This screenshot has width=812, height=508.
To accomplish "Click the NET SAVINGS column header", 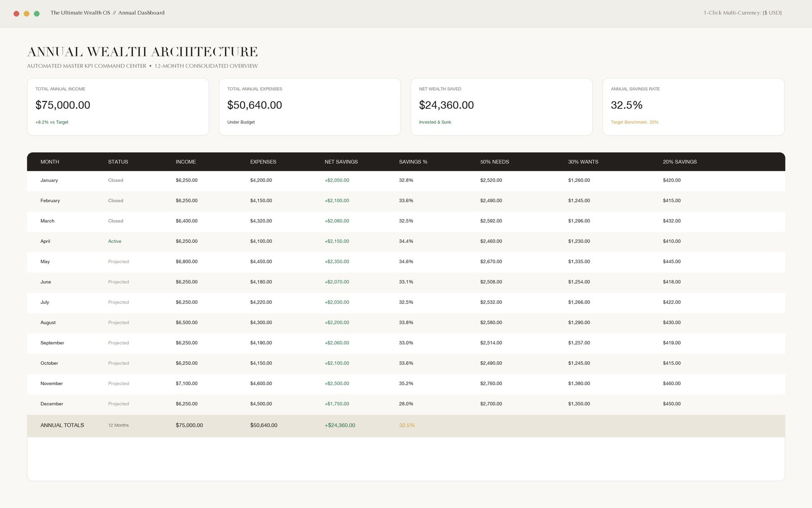I will [341, 162].
